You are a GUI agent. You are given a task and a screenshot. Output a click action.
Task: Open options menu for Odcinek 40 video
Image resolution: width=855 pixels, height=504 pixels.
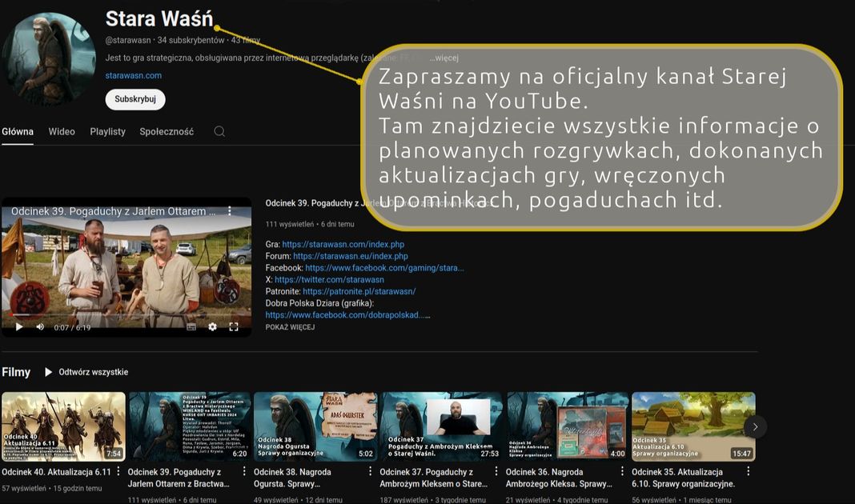[118, 472]
